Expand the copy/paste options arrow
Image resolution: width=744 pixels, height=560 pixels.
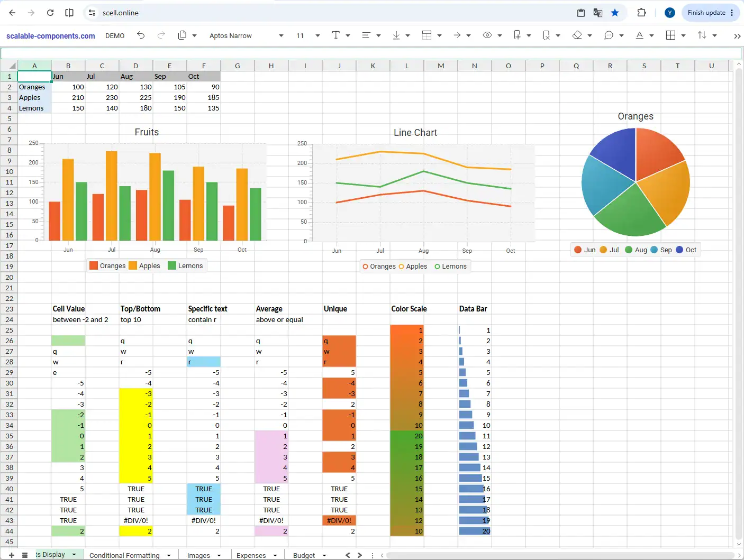pyautogui.click(x=194, y=35)
